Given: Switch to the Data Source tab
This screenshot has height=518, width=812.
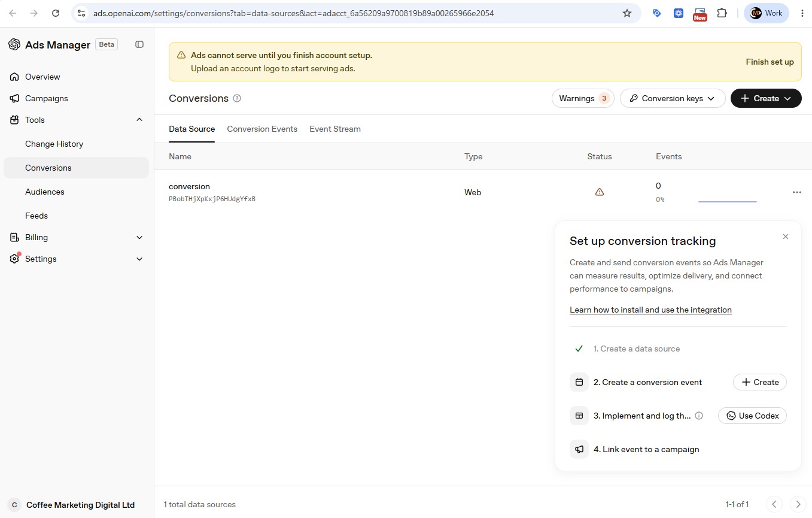Looking at the screenshot, I should (191, 129).
